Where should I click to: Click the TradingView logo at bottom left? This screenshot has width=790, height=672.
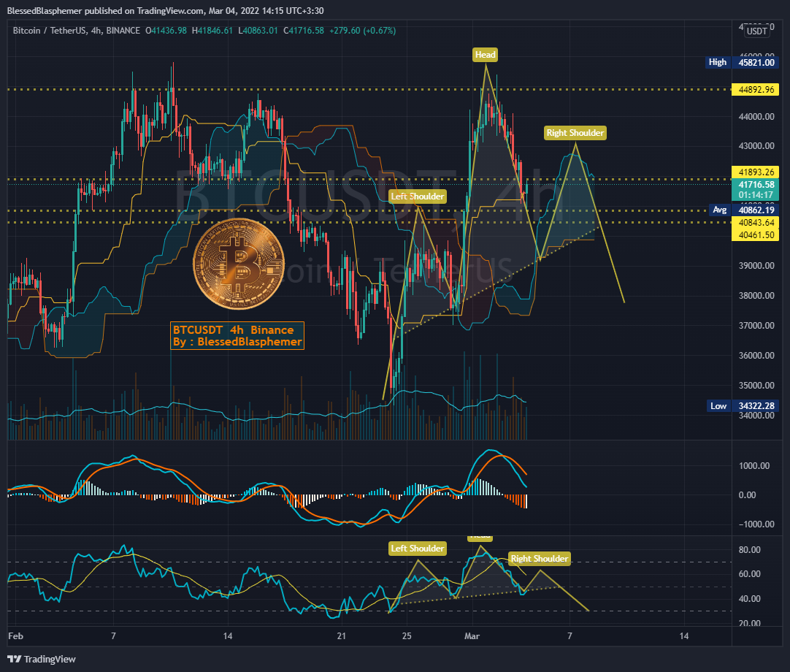tap(42, 659)
